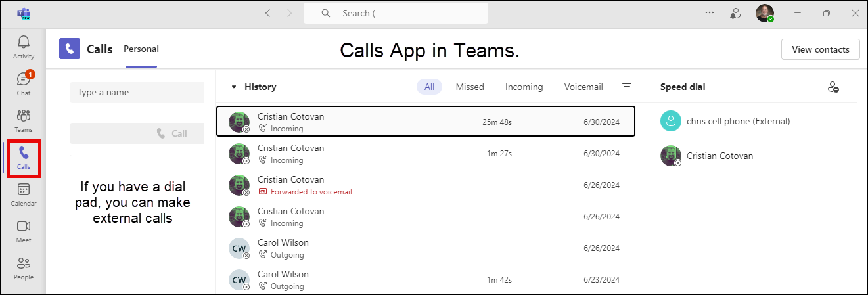Open the Calls app in sidebar

pyautogui.click(x=24, y=158)
